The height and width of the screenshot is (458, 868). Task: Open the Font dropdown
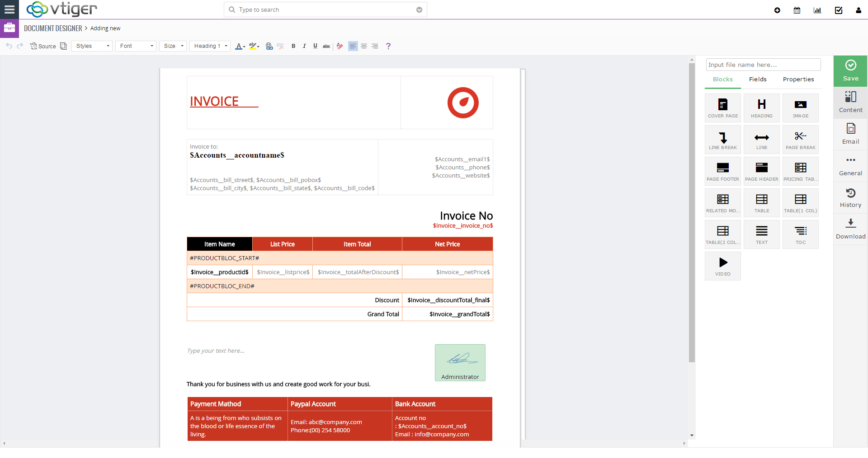135,46
